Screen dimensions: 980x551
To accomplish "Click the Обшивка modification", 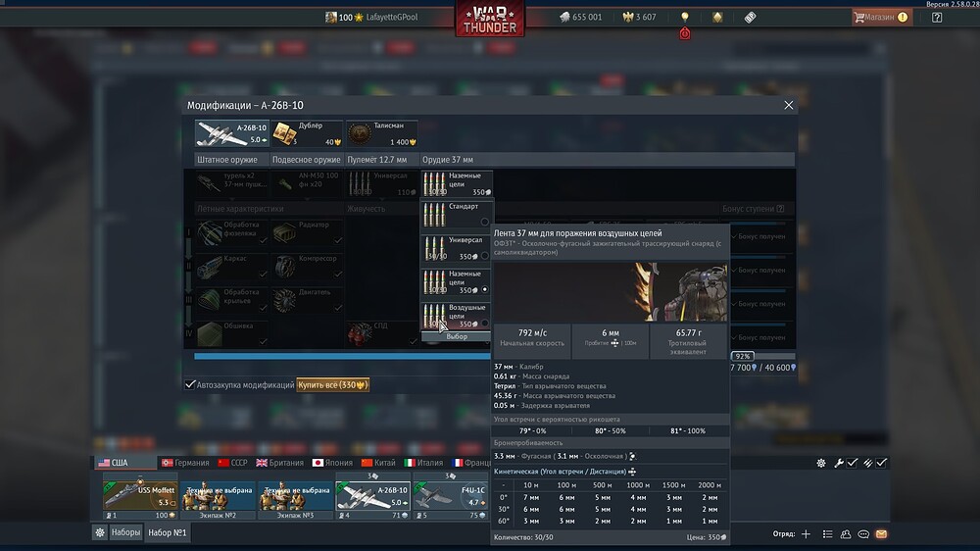I will (x=232, y=333).
